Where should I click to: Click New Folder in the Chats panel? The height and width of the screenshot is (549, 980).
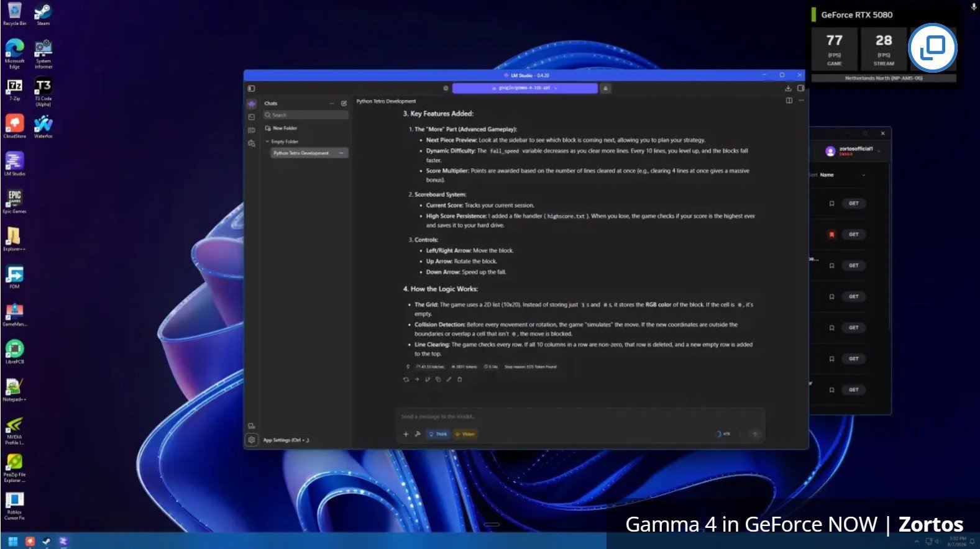282,128
